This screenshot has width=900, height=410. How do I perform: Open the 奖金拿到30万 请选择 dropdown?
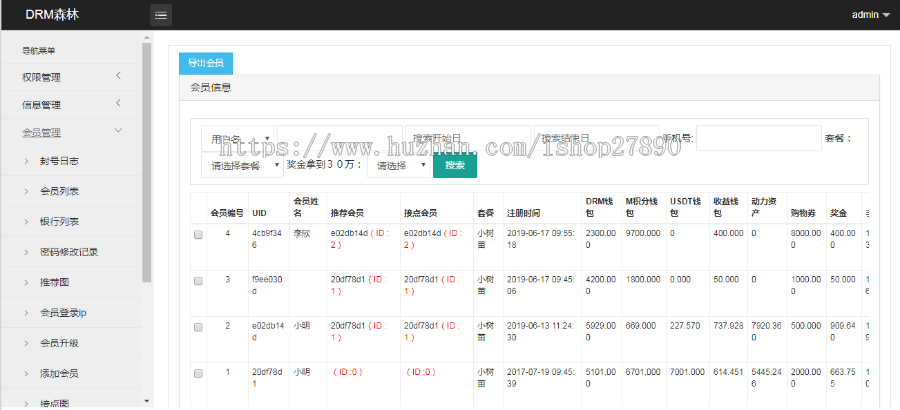coord(399,165)
